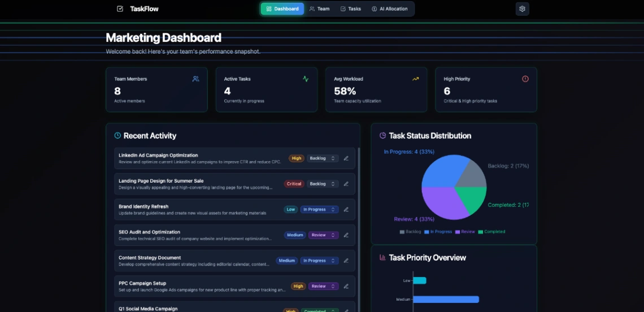
Task: Open settings via the gear icon
Action: (x=522, y=9)
